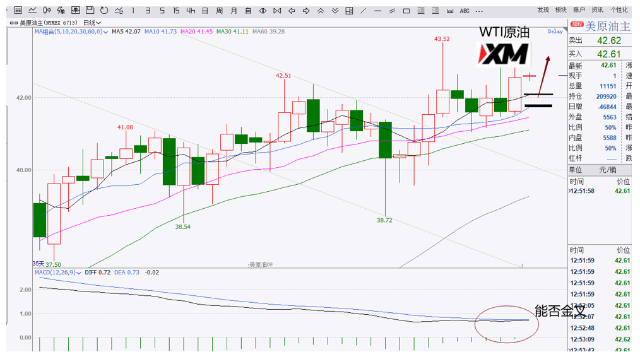
Task: Click the expand chart horizontally icon
Action: (x=277, y=11)
